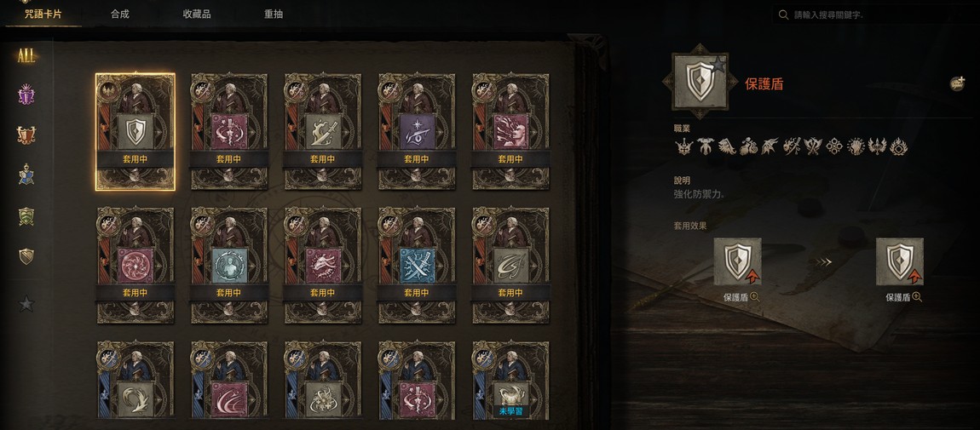Click the last class icon under 職業
The image size is (980, 430).
coord(899,146)
